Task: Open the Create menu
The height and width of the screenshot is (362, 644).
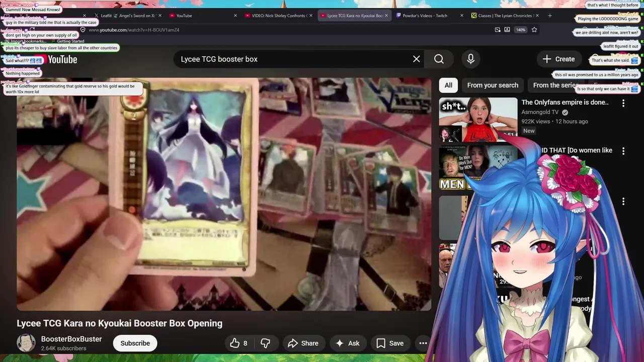Action: point(558,59)
